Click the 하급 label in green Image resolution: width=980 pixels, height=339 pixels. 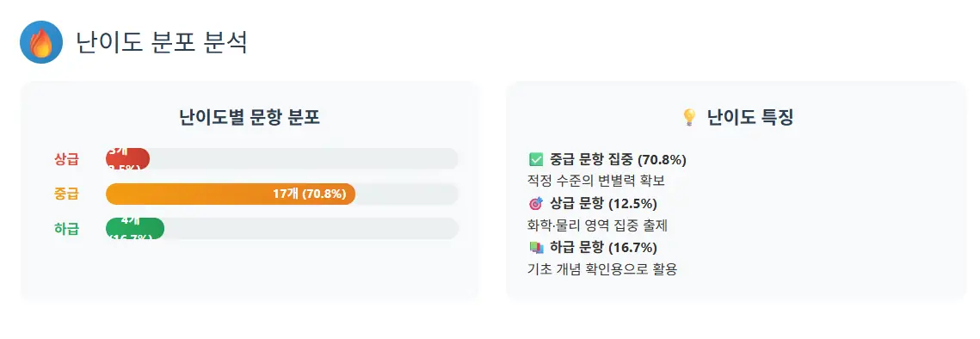[x=67, y=229]
